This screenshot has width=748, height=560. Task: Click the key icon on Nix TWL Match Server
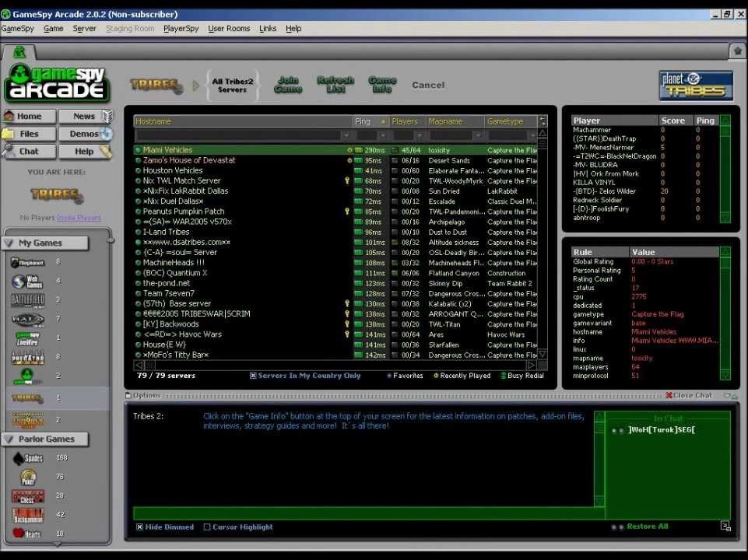tap(347, 180)
